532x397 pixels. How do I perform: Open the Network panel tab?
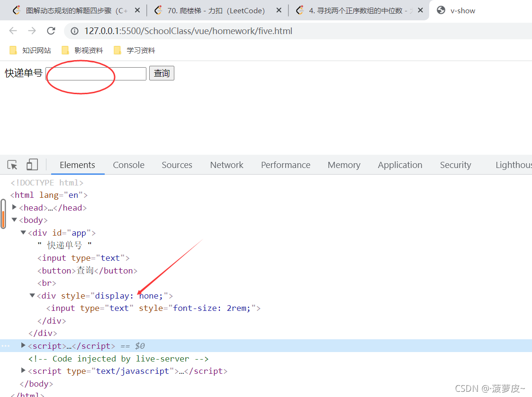coord(226,165)
